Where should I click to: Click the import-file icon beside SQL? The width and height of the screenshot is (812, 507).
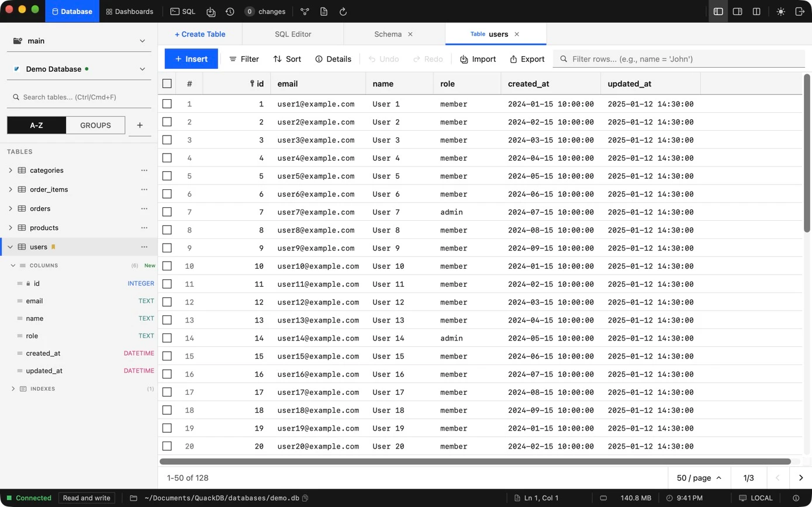pos(211,12)
